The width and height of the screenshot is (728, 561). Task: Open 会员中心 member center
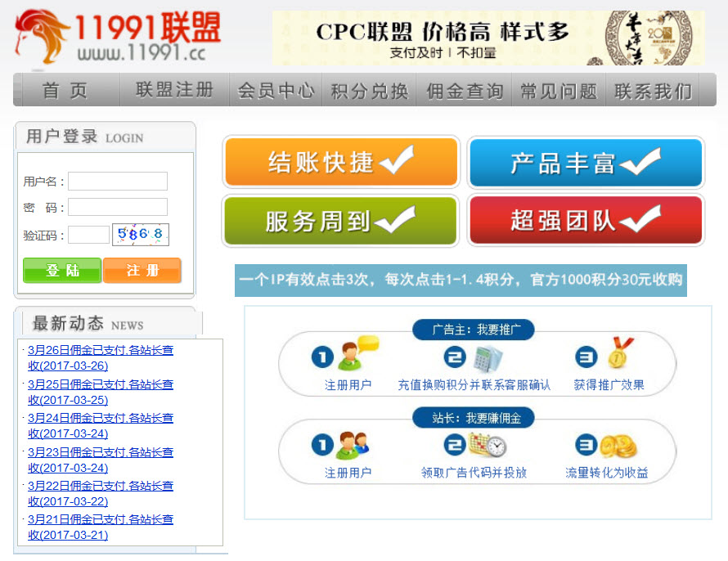(275, 91)
